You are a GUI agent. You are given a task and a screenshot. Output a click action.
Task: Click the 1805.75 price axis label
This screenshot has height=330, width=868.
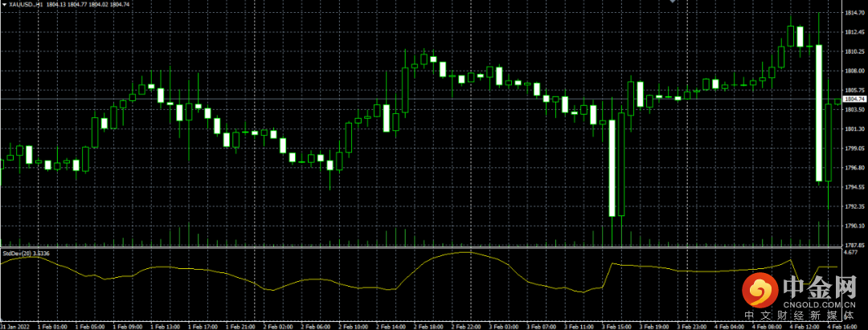pyautogui.click(x=856, y=90)
